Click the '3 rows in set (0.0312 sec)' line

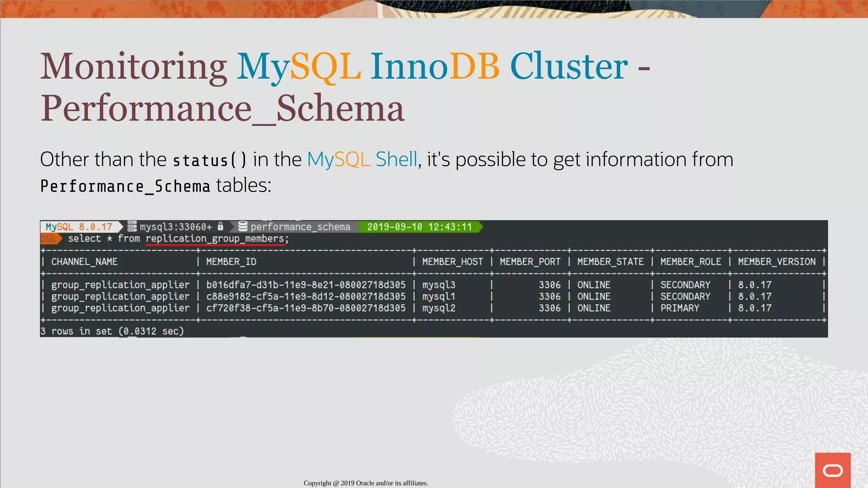(112, 331)
